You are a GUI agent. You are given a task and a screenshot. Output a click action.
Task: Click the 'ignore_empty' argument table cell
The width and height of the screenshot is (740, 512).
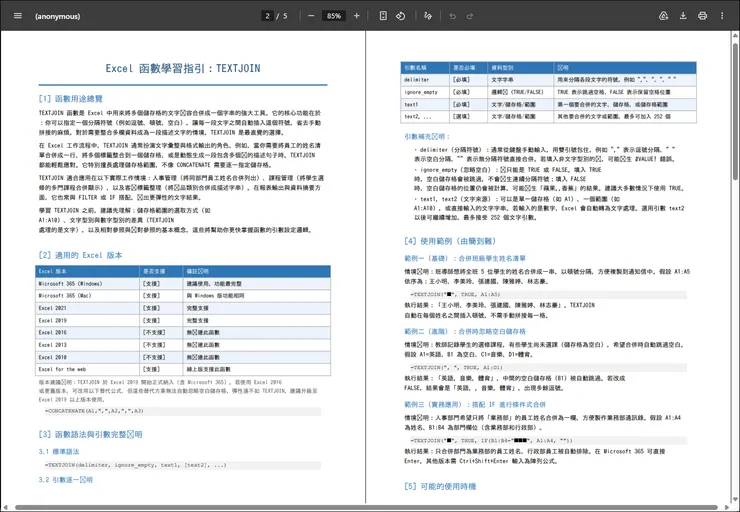(x=425, y=92)
